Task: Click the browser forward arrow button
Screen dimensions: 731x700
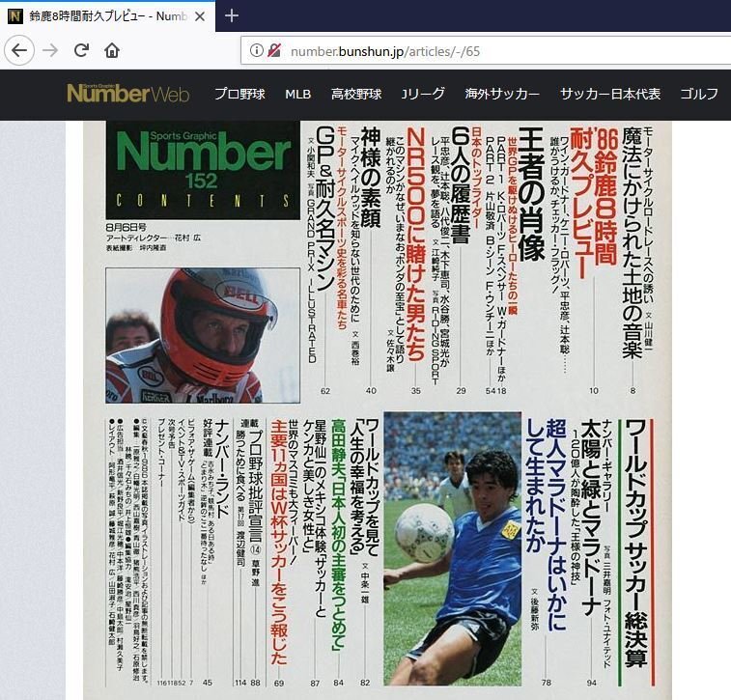Action: click(50, 50)
